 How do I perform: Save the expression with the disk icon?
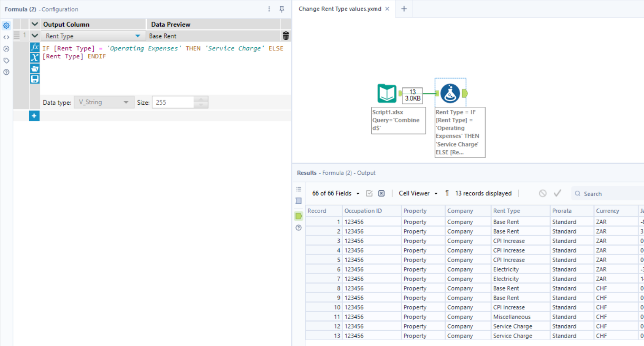(x=35, y=78)
